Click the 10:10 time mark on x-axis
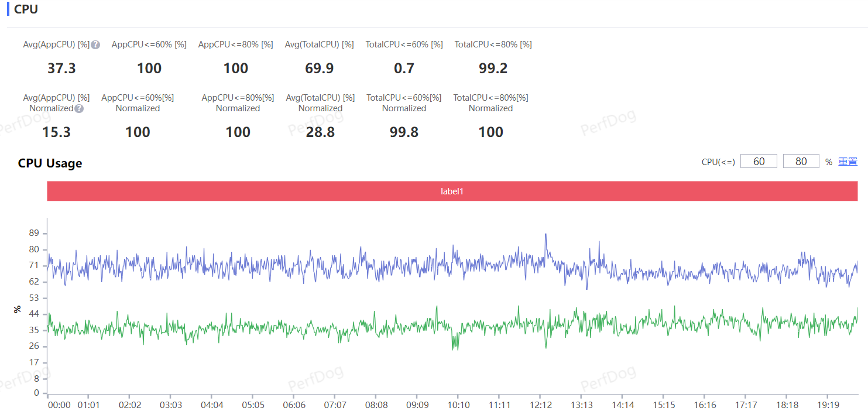Image resolution: width=868 pixels, height=411 pixels. [458, 405]
